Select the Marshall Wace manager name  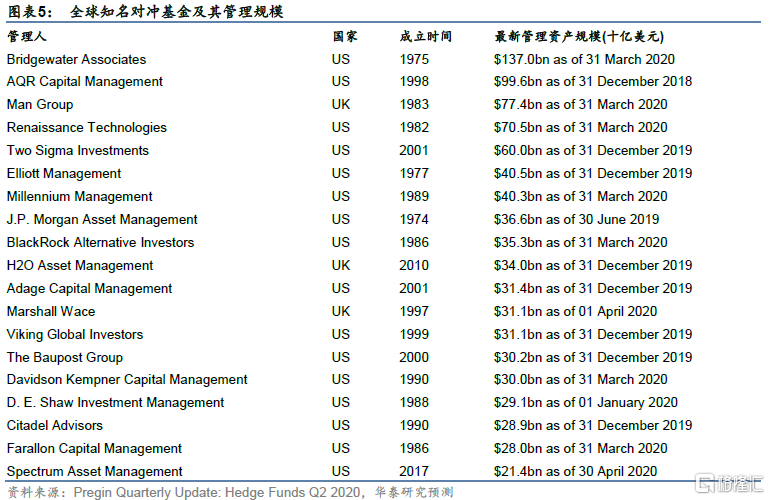coord(51,311)
